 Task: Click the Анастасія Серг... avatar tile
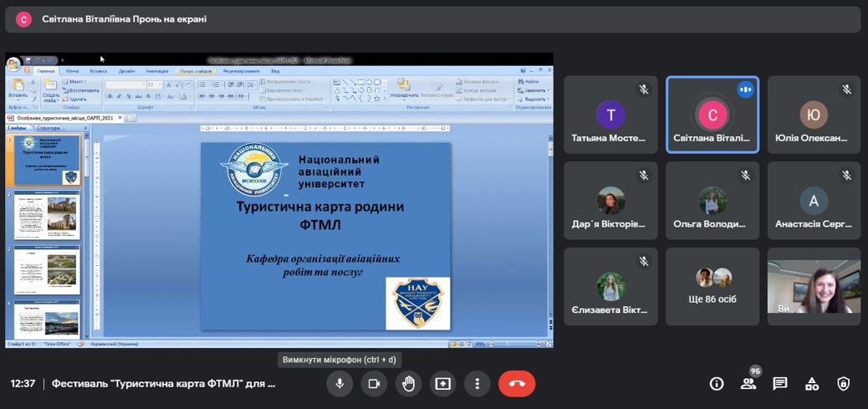tap(814, 201)
